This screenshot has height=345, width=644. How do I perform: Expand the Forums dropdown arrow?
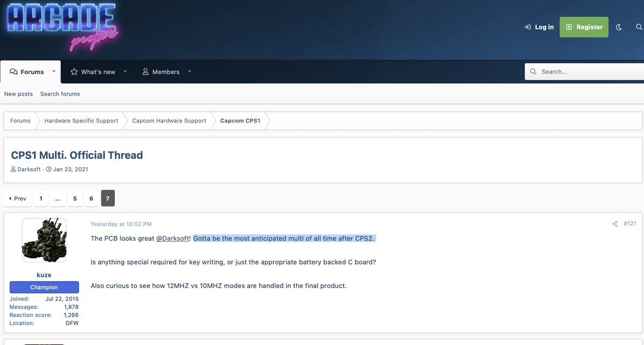pos(54,71)
